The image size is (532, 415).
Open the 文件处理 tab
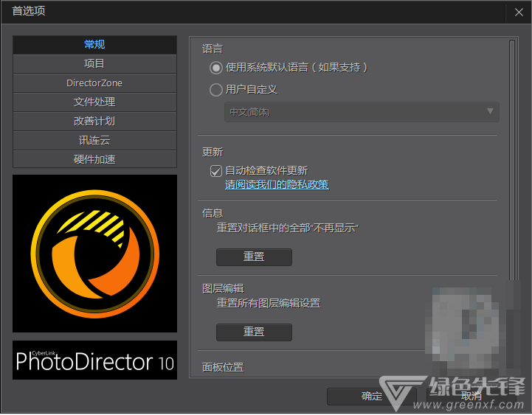coord(94,102)
